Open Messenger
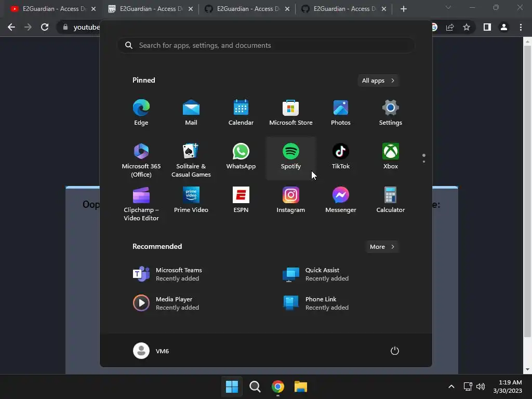 [x=341, y=200]
